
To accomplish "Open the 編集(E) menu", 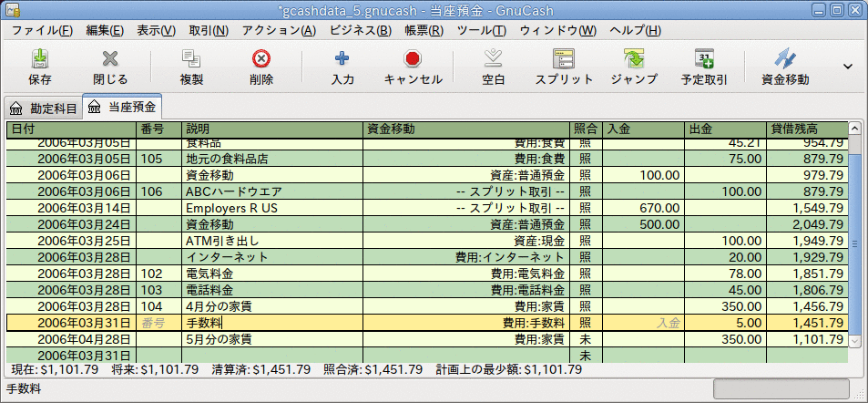I will click(105, 30).
